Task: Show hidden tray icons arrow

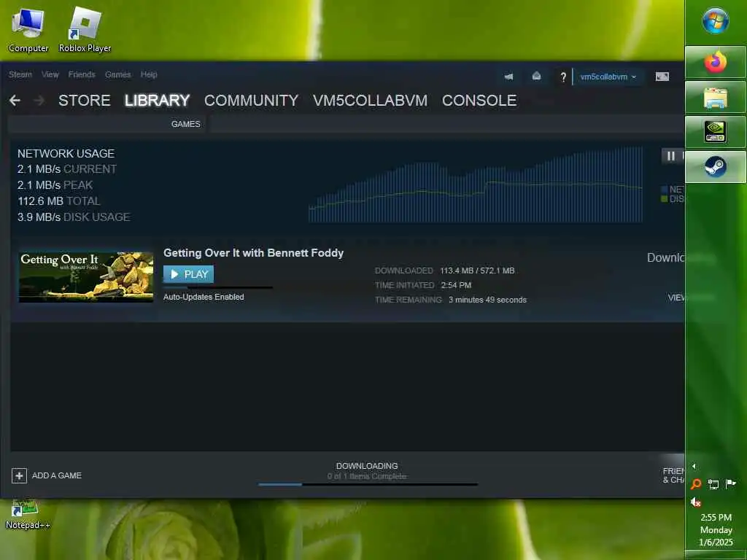Action: point(694,466)
